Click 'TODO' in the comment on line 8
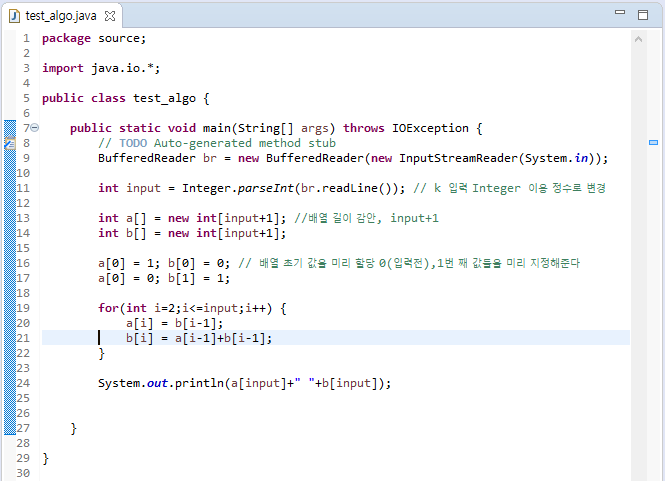Viewport: 665px width, 481px height. [x=133, y=143]
